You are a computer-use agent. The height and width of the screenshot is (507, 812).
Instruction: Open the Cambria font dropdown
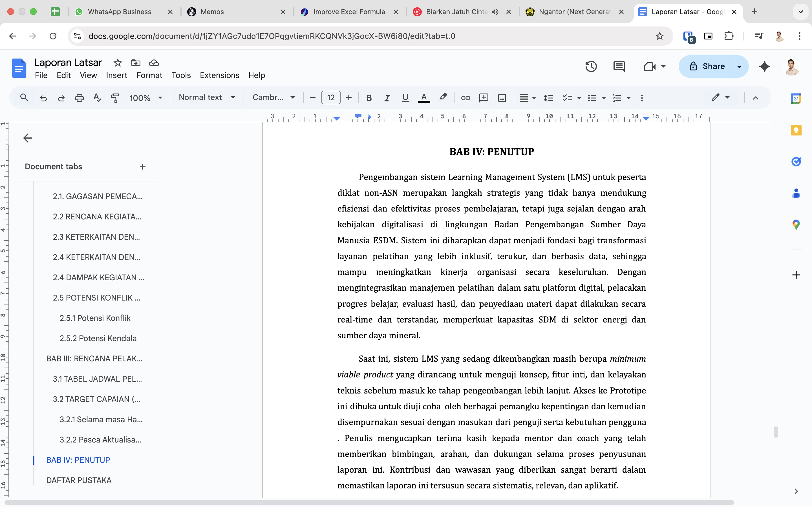273,97
